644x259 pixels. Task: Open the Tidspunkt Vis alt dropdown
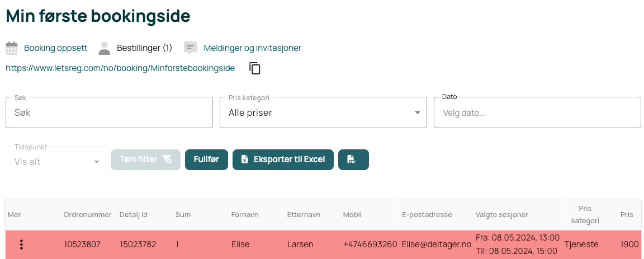coord(56,162)
